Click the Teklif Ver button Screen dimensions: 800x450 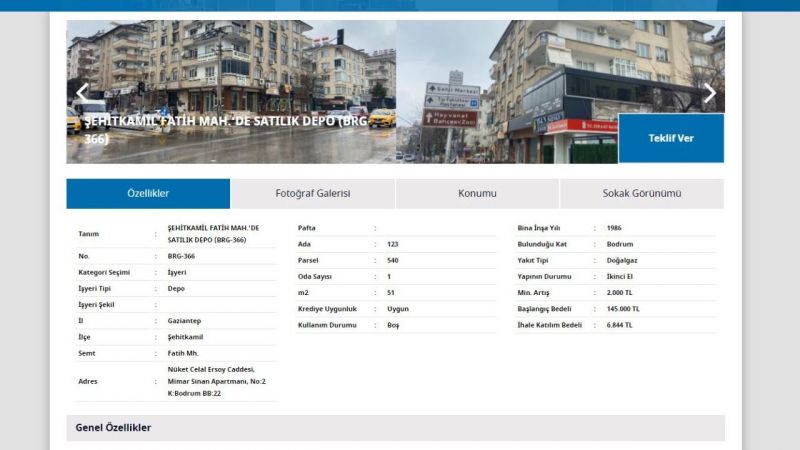pyautogui.click(x=671, y=138)
